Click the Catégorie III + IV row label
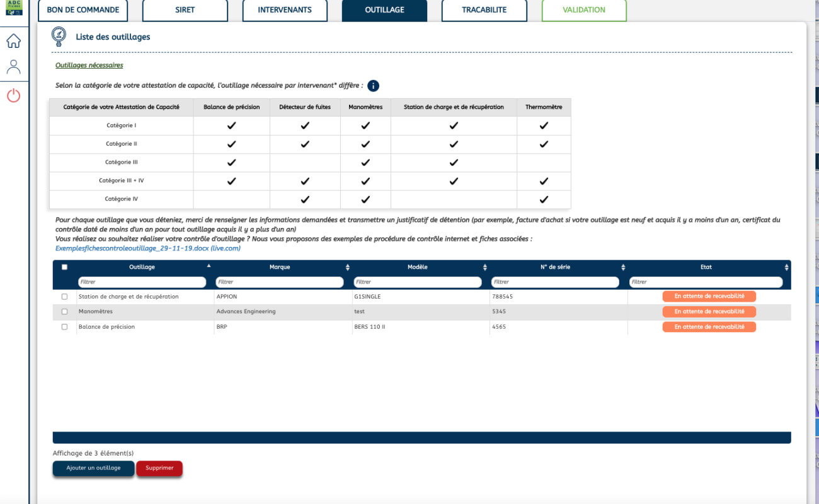819x504 pixels. click(x=122, y=181)
